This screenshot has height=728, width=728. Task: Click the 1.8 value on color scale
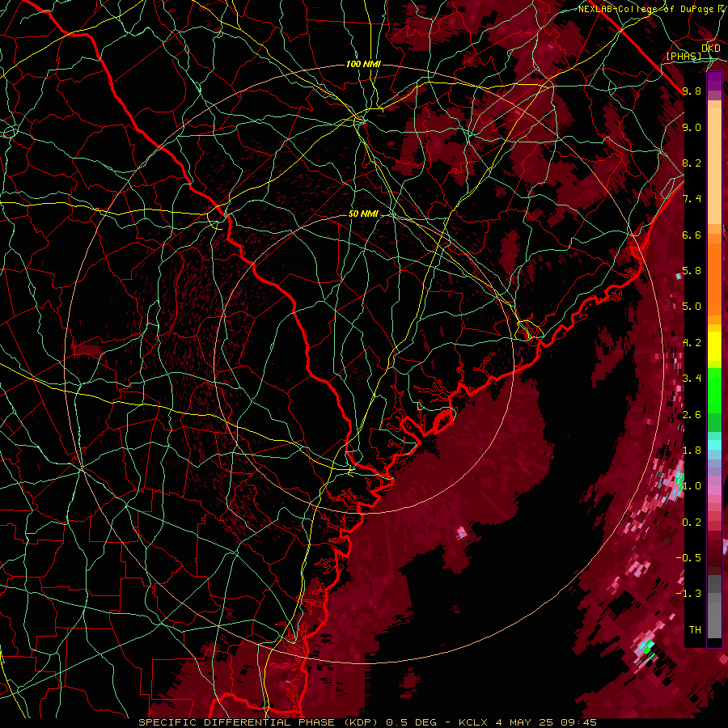(x=692, y=451)
